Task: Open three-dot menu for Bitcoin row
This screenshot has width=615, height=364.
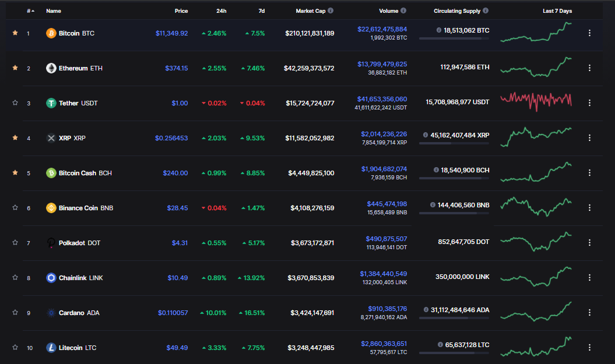Action: pyautogui.click(x=589, y=33)
